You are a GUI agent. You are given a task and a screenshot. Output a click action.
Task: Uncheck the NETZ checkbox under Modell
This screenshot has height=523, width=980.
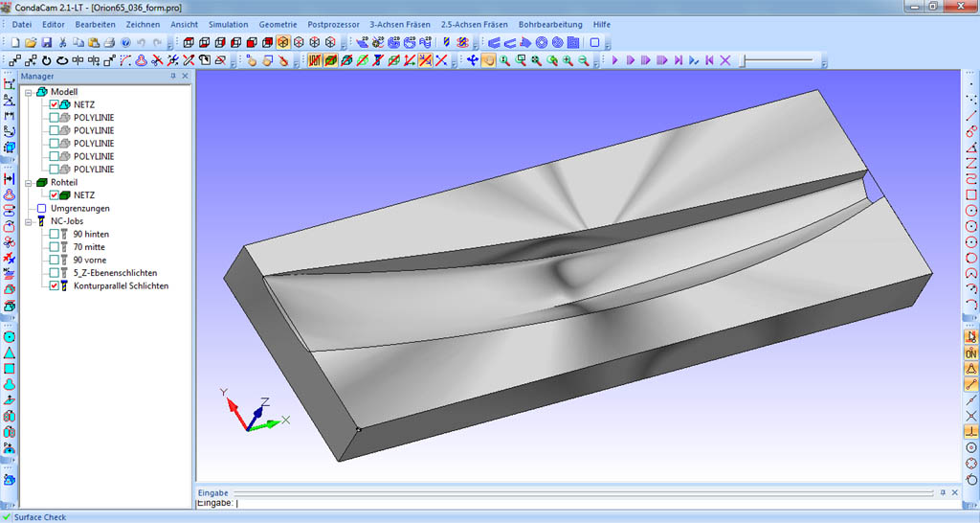[x=55, y=104]
